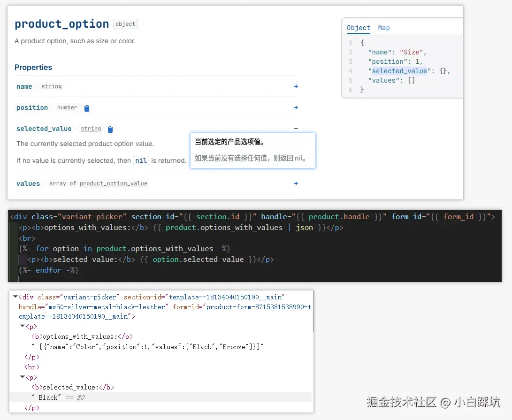Click the handle attribute value in DevTools
Image resolution: width=512 pixels, height=420 pixels.
[107, 307]
